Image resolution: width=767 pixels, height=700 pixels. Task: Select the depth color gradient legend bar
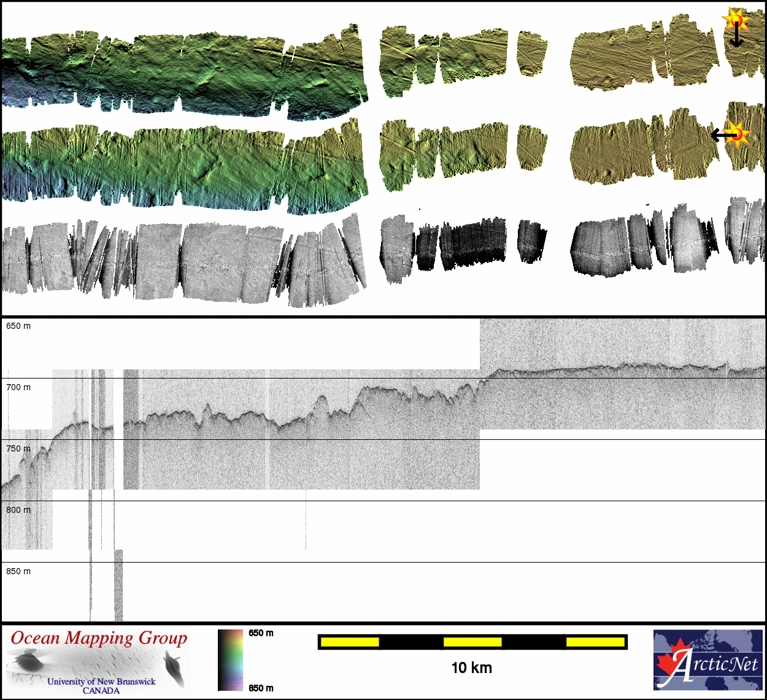tap(230, 660)
